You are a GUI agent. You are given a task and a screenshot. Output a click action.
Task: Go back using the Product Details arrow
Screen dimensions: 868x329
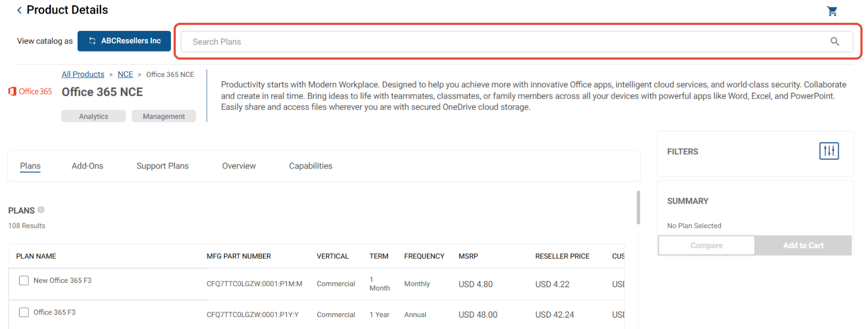(20, 10)
